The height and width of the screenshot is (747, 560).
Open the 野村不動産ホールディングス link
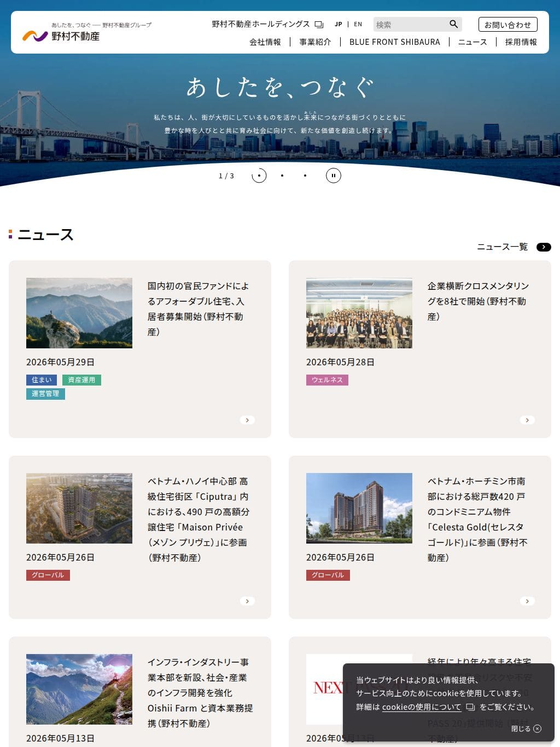pos(261,24)
